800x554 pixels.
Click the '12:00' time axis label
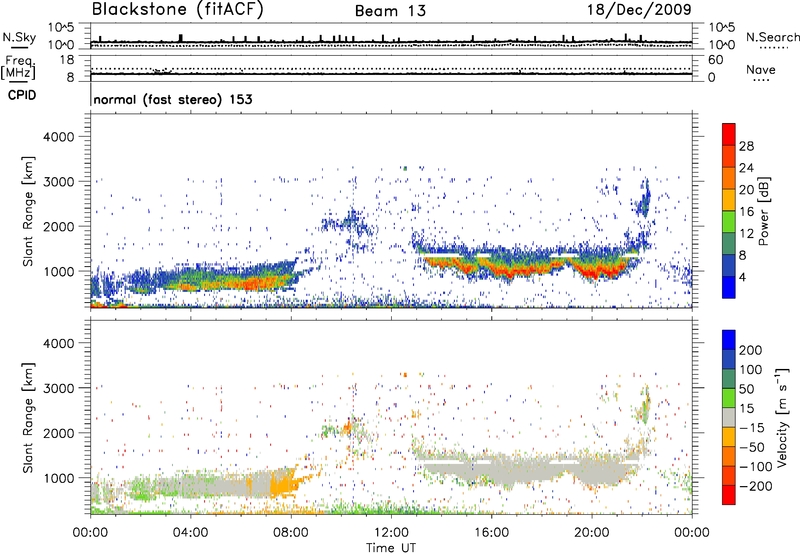391,533
